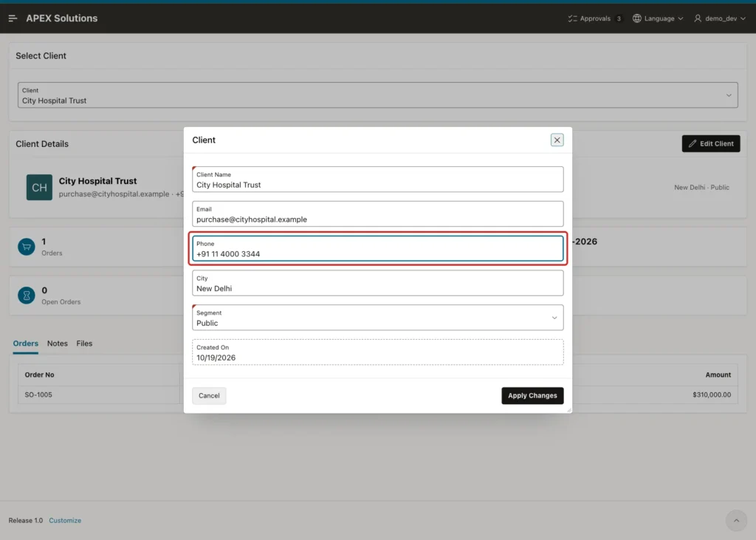Screen dimensions: 756x540
Task: Expand the Client select list chevron
Action: coord(729,95)
